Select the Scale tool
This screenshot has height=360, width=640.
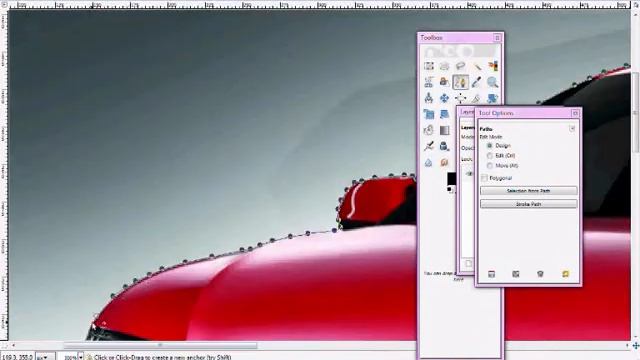[429, 114]
